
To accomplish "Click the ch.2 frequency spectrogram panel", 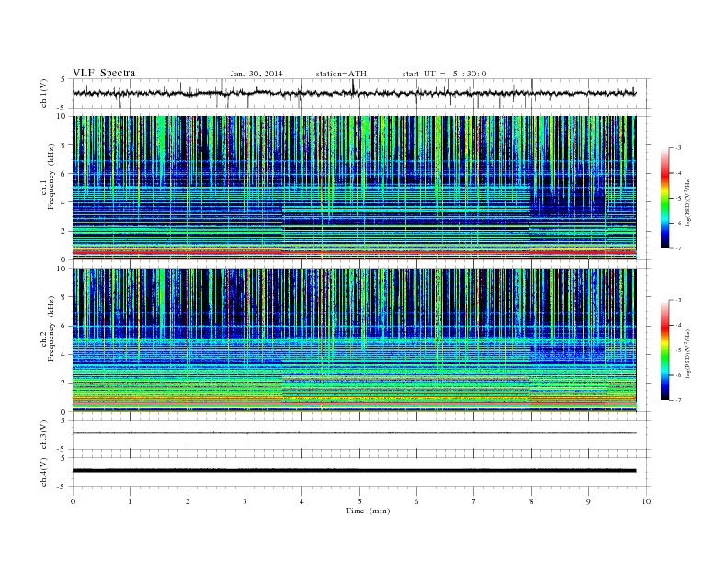I will [354, 340].
